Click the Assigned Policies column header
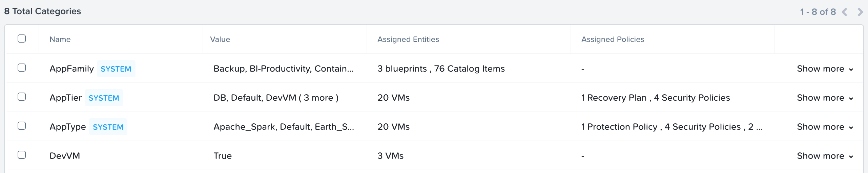868x173 pixels. pyautogui.click(x=613, y=39)
